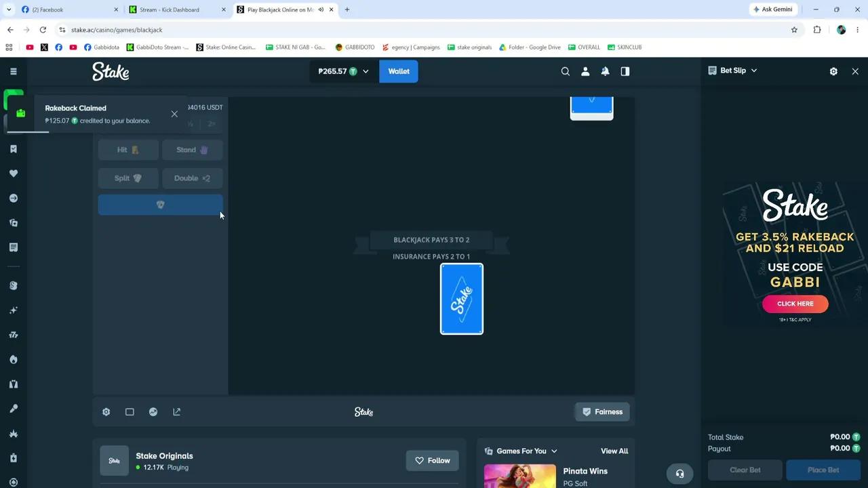Open Bet Slip settings gear

click(x=833, y=71)
